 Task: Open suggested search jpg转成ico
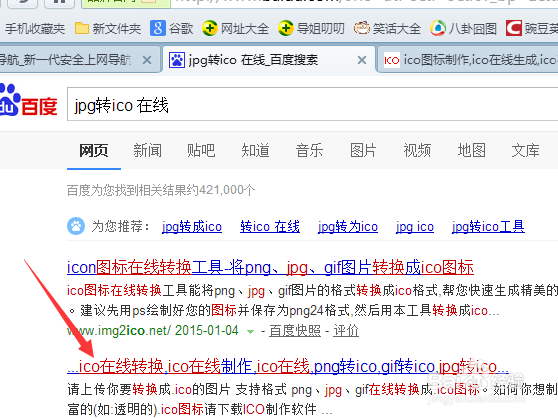click(192, 227)
